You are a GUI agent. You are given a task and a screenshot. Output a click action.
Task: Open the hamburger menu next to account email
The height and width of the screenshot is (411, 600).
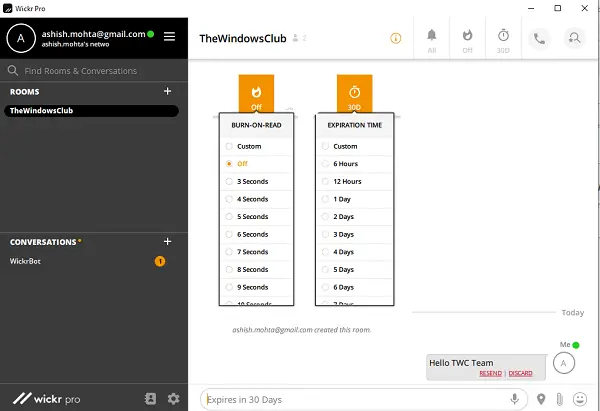[x=170, y=36]
